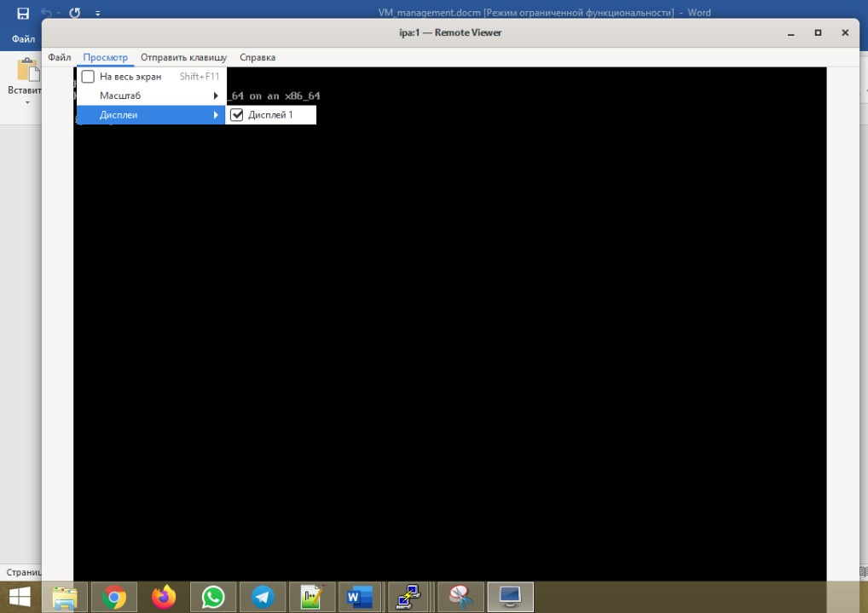Expand the 'Дисплеи' submenu arrow

click(216, 115)
